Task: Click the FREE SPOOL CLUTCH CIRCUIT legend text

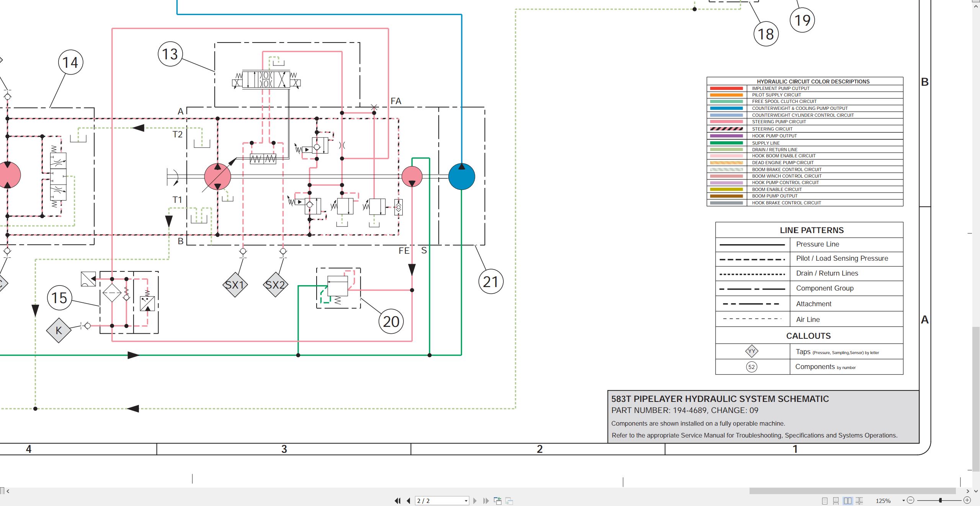Action: [784, 101]
